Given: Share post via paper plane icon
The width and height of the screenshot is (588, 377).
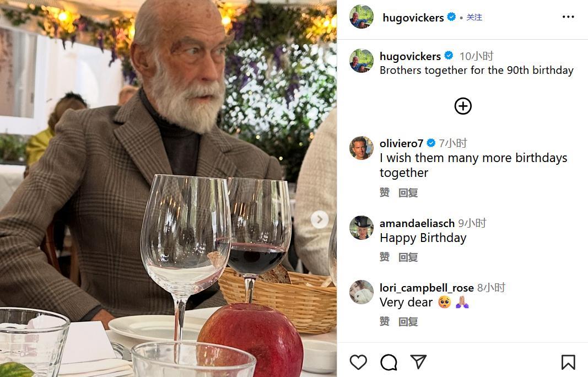Looking at the screenshot, I should [x=419, y=362].
